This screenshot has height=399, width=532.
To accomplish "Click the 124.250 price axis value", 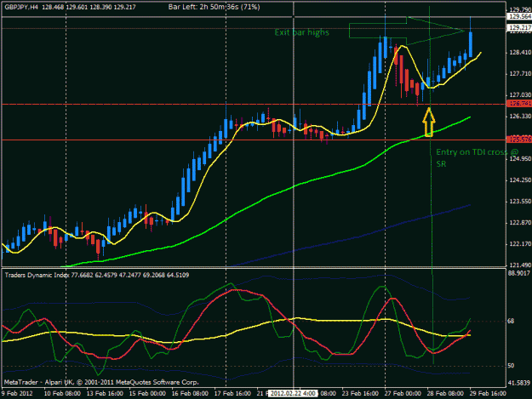I will pos(520,180).
